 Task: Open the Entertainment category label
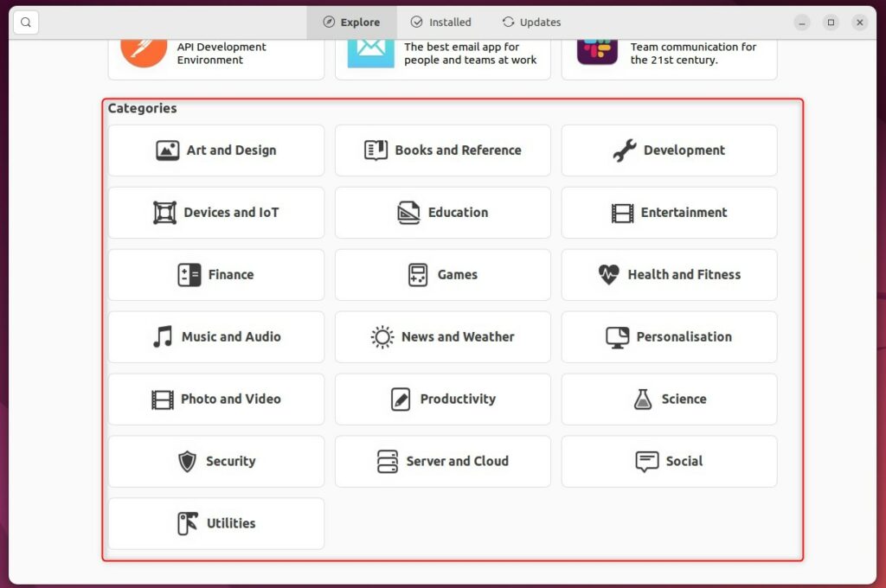684,213
